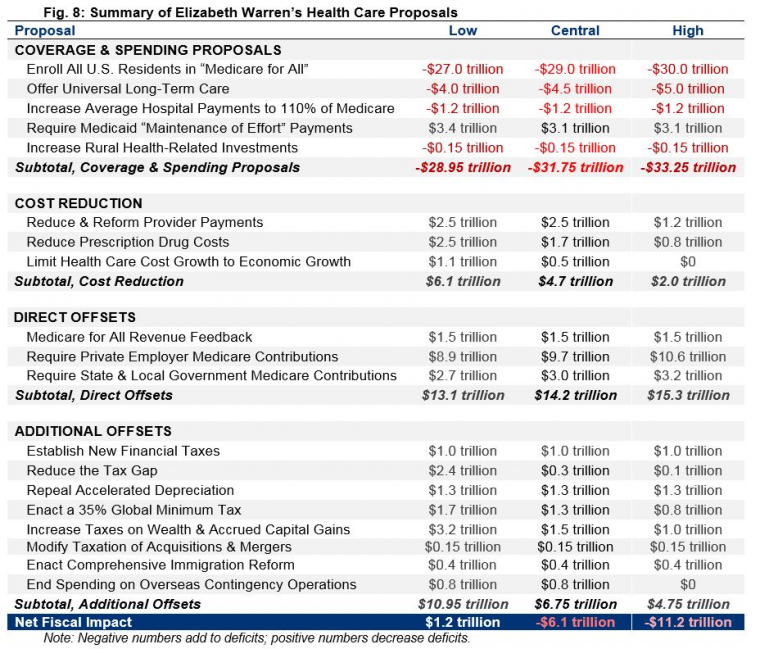Click the '$3.4 trillion' Low value
Viewport: 760px width, 649px height.
pyautogui.click(x=463, y=128)
